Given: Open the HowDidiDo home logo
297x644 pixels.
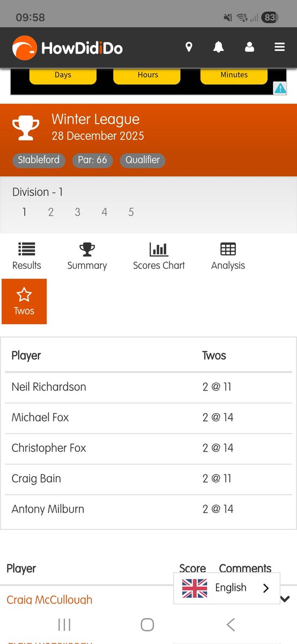Looking at the screenshot, I should 68,48.
